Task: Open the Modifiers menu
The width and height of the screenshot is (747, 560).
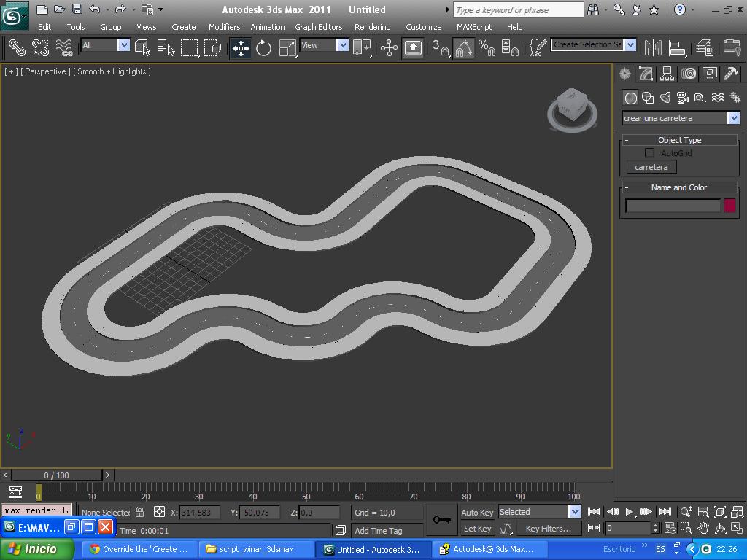Action: [224, 27]
